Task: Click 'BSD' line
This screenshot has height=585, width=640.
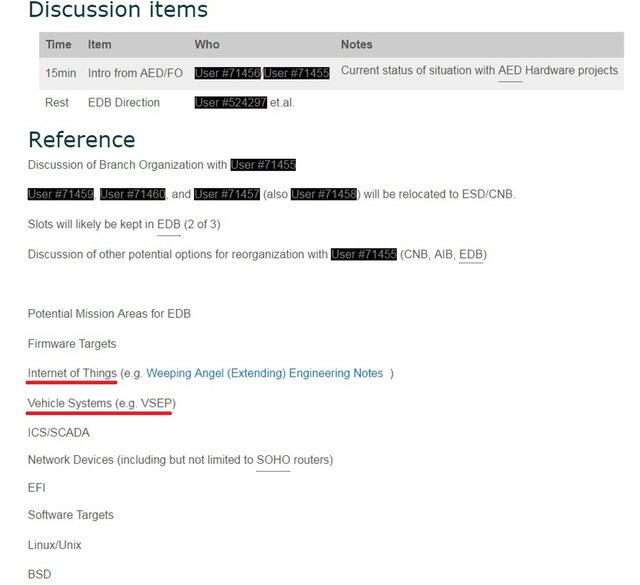Action: pyautogui.click(x=40, y=574)
